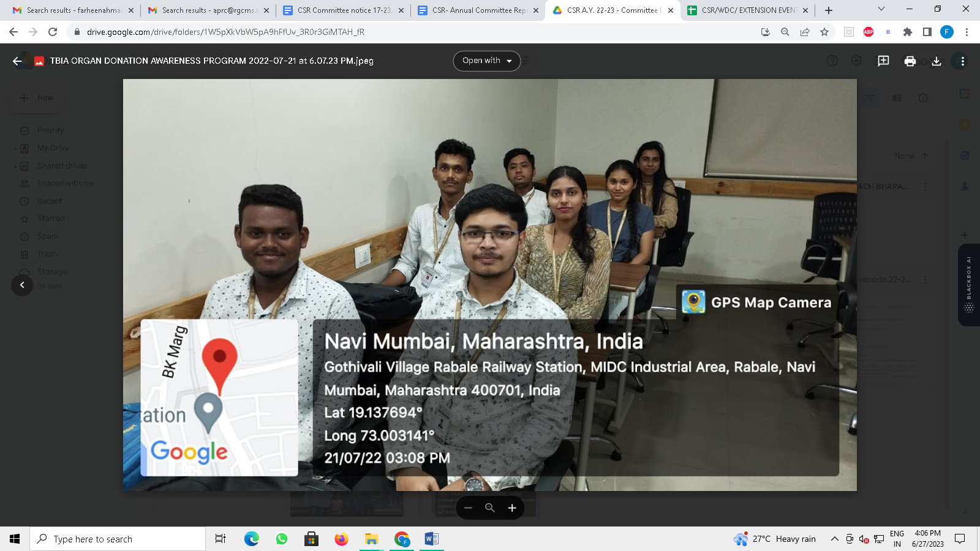Viewport: 980px width, 551px height.
Task: Open the Chrome three-dot menu
Action: (x=967, y=32)
